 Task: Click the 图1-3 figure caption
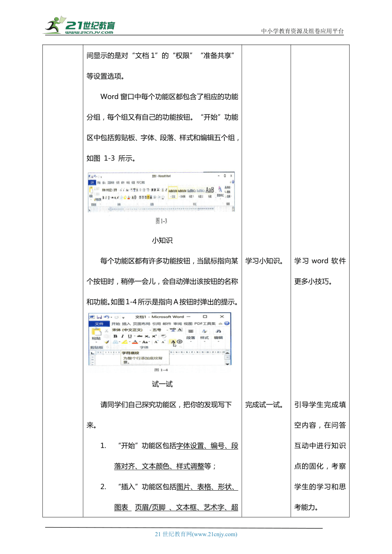point(162,221)
